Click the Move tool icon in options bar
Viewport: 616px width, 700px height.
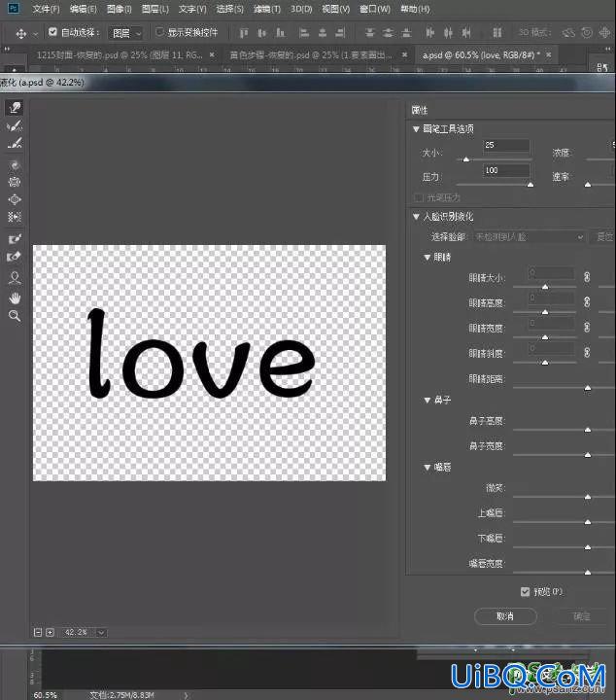(21, 33)
